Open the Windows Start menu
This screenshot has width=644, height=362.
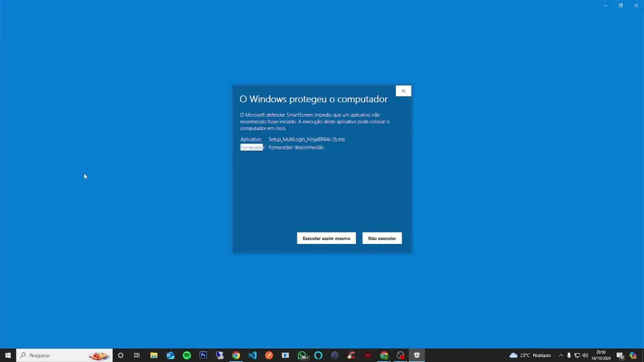tap(8, 355)
